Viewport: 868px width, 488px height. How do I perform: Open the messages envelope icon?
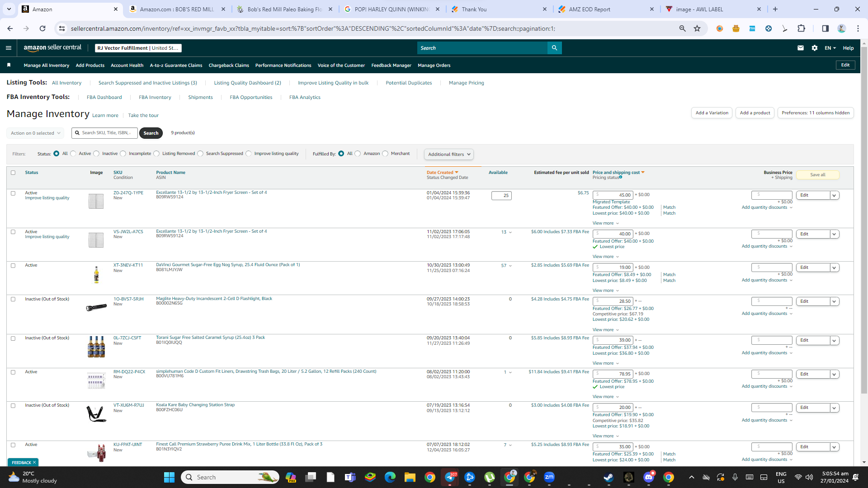(801, 48)
